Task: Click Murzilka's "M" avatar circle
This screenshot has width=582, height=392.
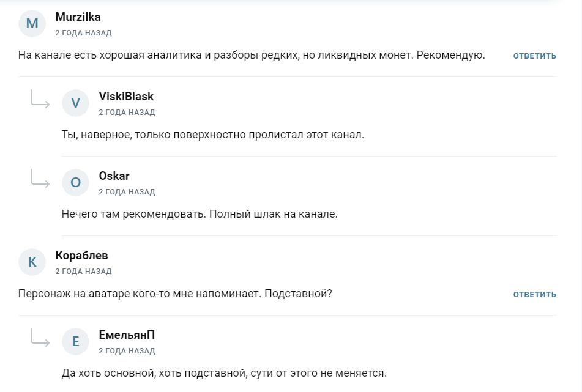Action: coord(32,24)
